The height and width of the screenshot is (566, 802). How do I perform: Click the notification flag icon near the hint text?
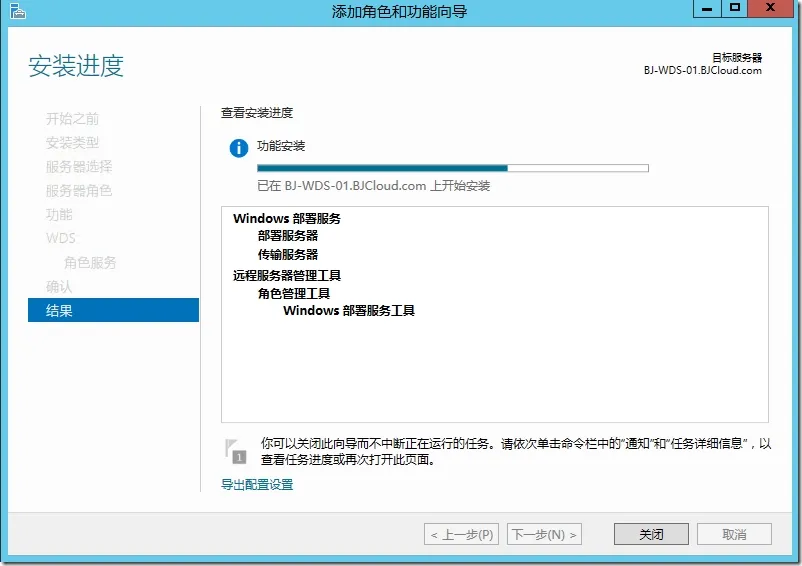235,451
